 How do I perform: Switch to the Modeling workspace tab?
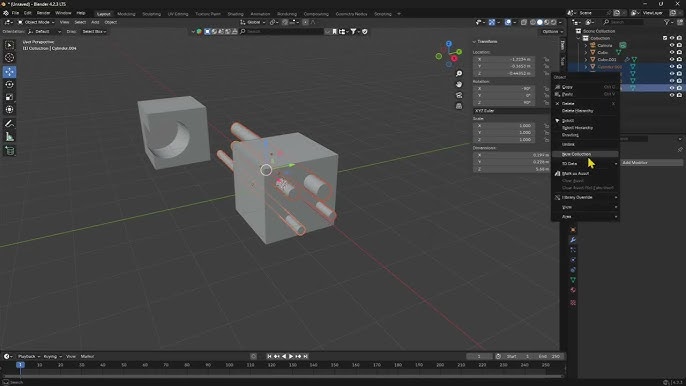pos(126,14)
